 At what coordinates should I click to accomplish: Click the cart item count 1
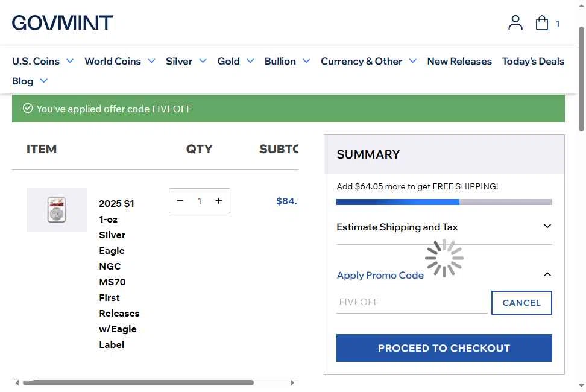(557, 24)
